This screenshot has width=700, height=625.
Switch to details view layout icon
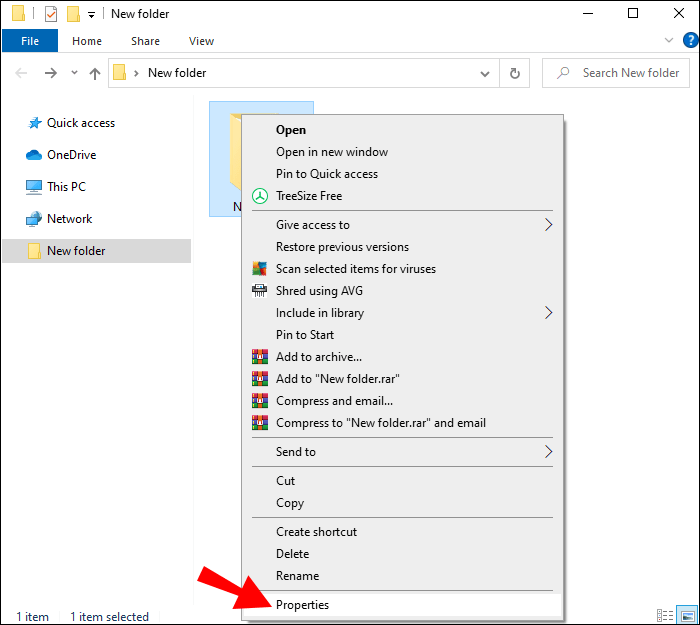[x=665, y=616]
